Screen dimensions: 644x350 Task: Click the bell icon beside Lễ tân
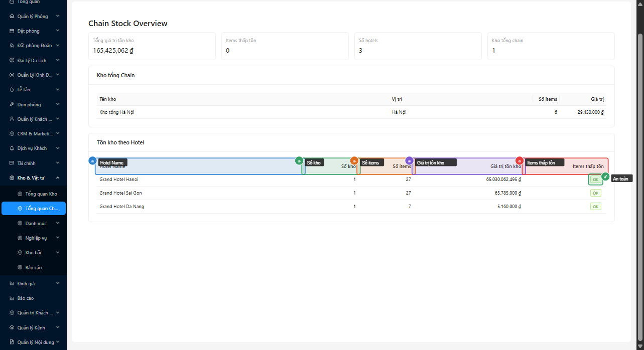coord(12,90)
